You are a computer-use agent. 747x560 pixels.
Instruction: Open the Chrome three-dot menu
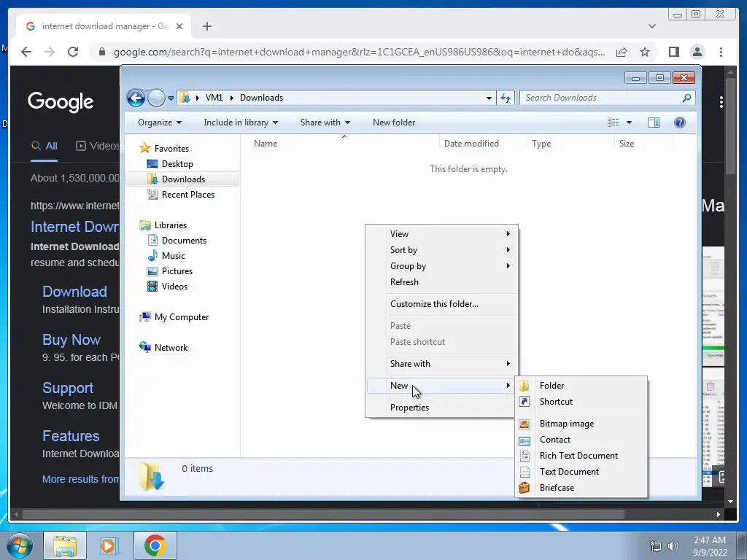(x=721, y=52)
